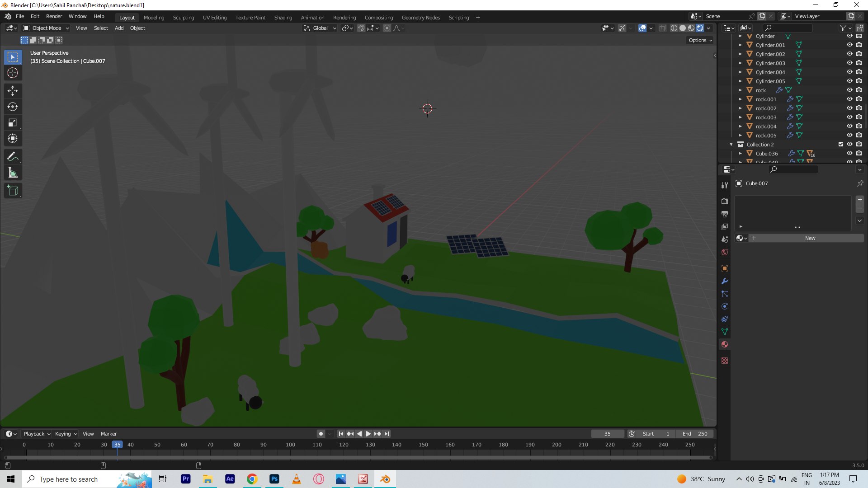Select the Cursor tool in the viewport toolbar
This screenshot has height=488, width=868.
[13, 73]
